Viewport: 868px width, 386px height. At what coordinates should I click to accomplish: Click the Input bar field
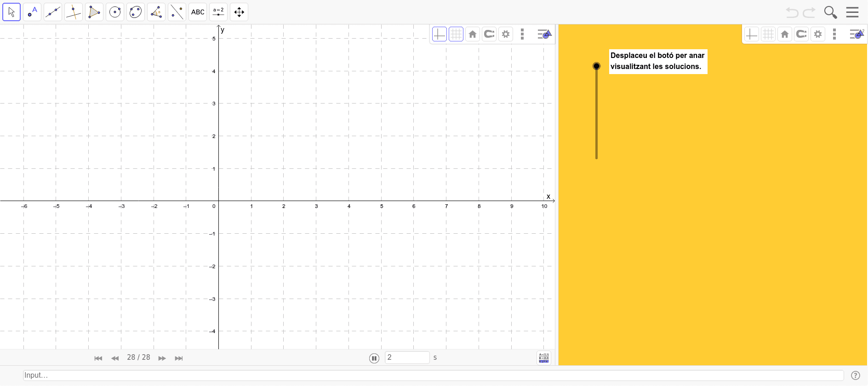pyautogui.click(x=434, y=375)
